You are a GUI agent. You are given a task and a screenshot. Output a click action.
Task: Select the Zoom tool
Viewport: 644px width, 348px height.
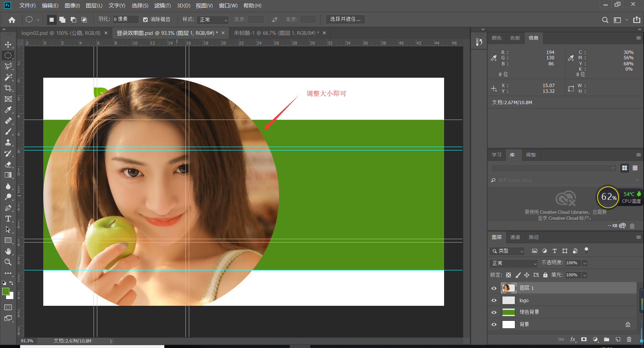point(8,262)
